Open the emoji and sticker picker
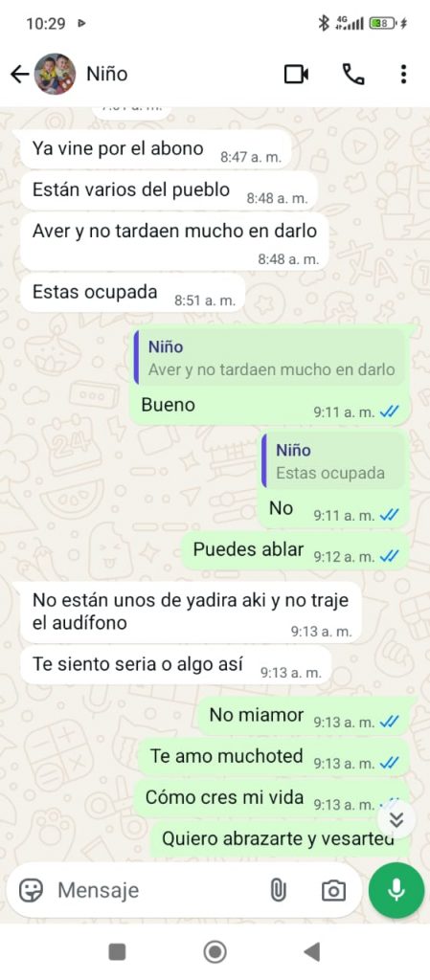 pyautogui.click(x=31, y=890)
